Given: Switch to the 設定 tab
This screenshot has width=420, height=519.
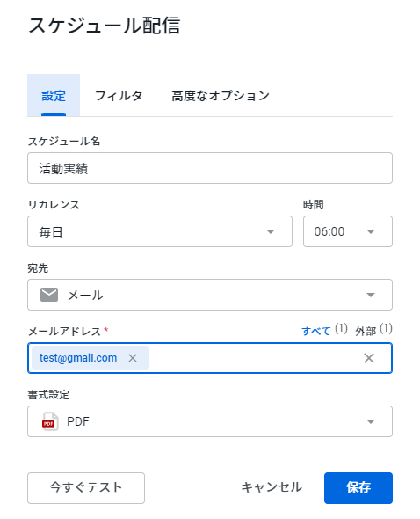Looking at the screenshot, I should (54, 96).
